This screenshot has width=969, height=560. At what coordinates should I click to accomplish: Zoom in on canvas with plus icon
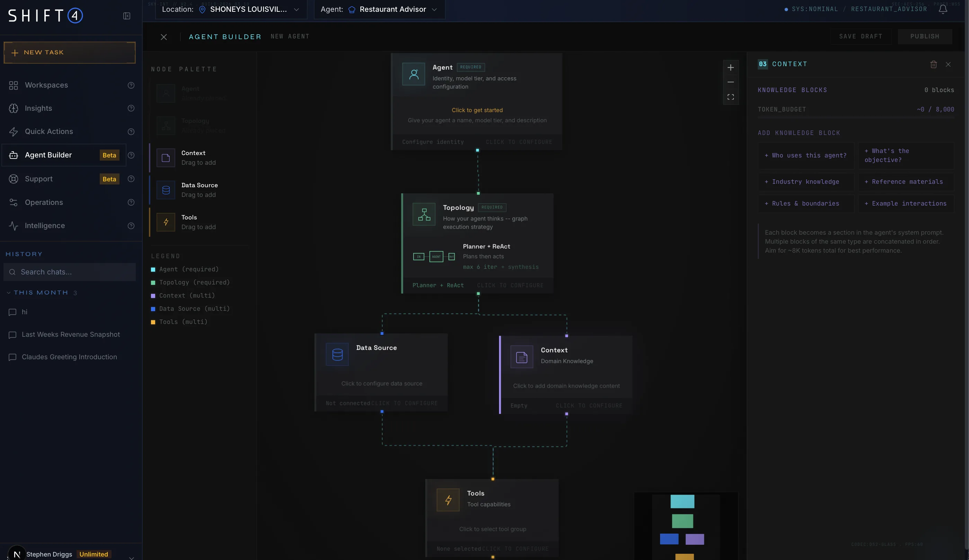[731, 67]
